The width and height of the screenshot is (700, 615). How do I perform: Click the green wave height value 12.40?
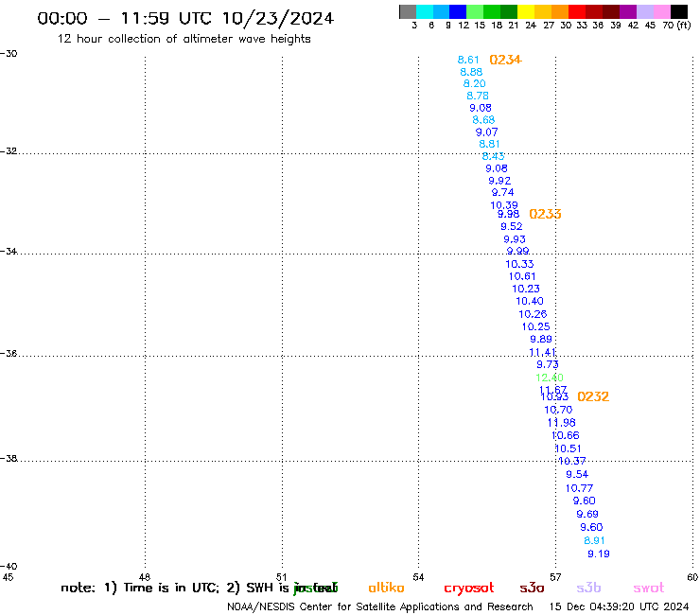550,378
